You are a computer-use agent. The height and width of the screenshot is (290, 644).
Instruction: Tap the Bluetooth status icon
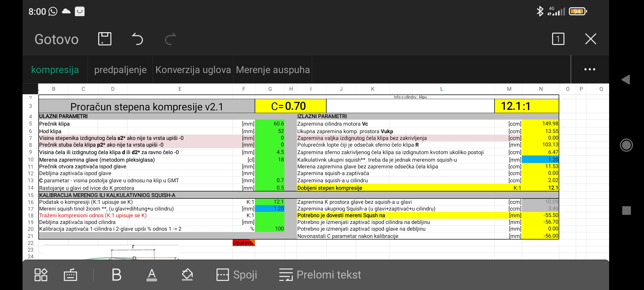pyautogui.click(x=540, y=11)
